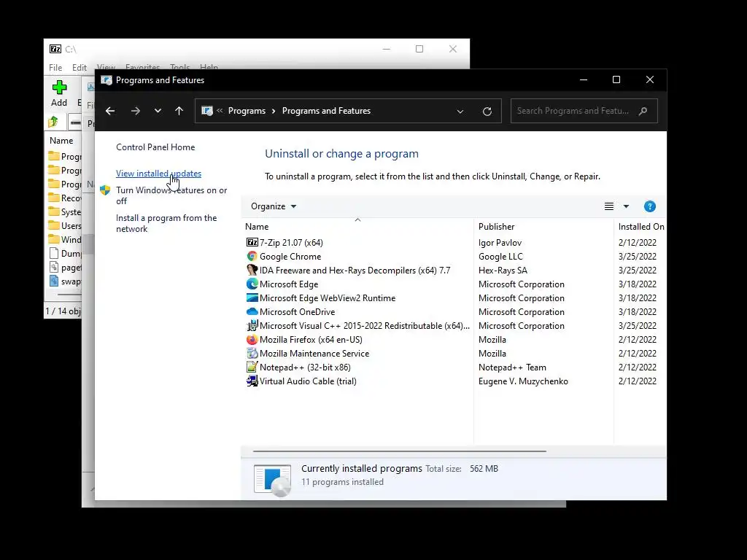Open the view options dropdown arrow
This screenshot has width=747, height=560.
pyautogui.click(x=626, y=206)
